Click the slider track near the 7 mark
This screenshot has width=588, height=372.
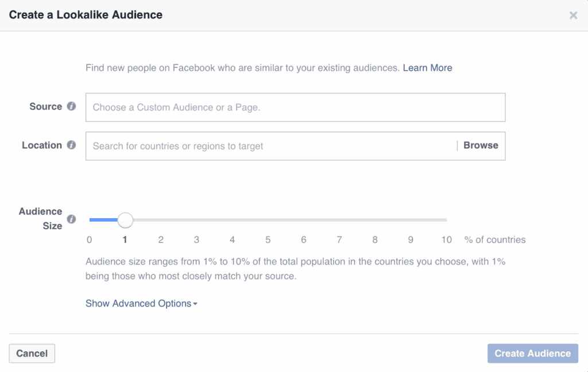pos(339,219)
